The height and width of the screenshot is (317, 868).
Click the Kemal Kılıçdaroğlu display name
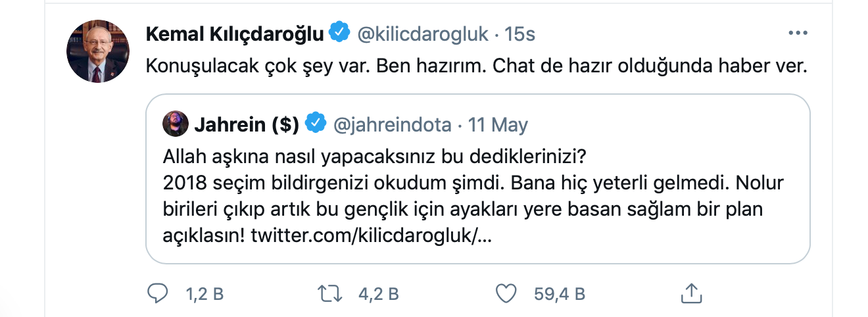(235, 35)
